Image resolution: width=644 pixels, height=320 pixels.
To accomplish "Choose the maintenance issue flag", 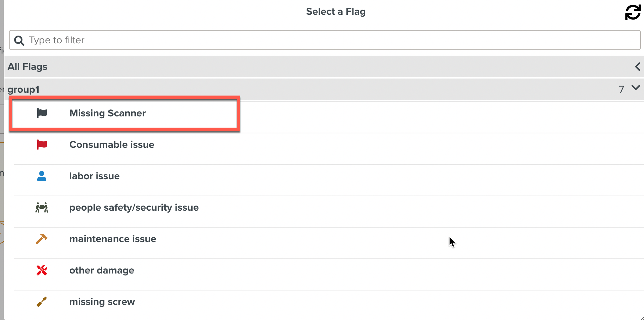I will pos(113,239).
